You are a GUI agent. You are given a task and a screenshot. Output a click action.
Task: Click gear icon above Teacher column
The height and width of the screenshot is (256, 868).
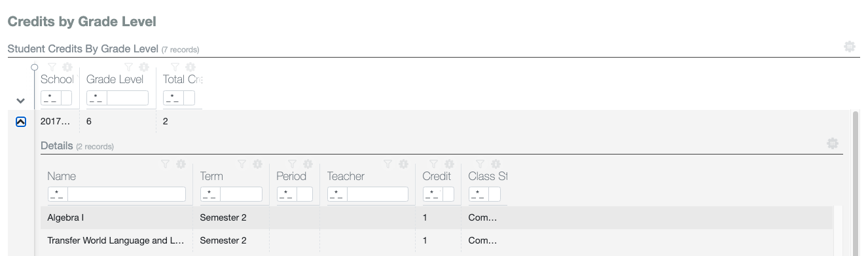403,164
